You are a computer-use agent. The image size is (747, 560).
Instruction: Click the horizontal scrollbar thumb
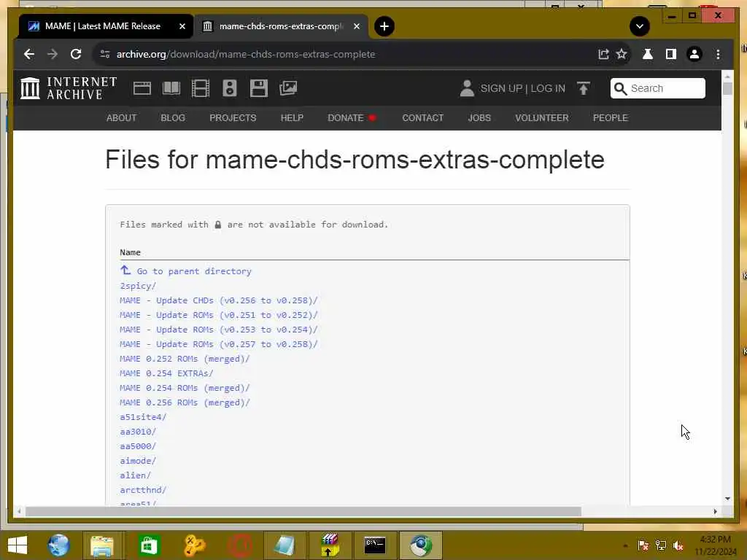tap(303, 511)
